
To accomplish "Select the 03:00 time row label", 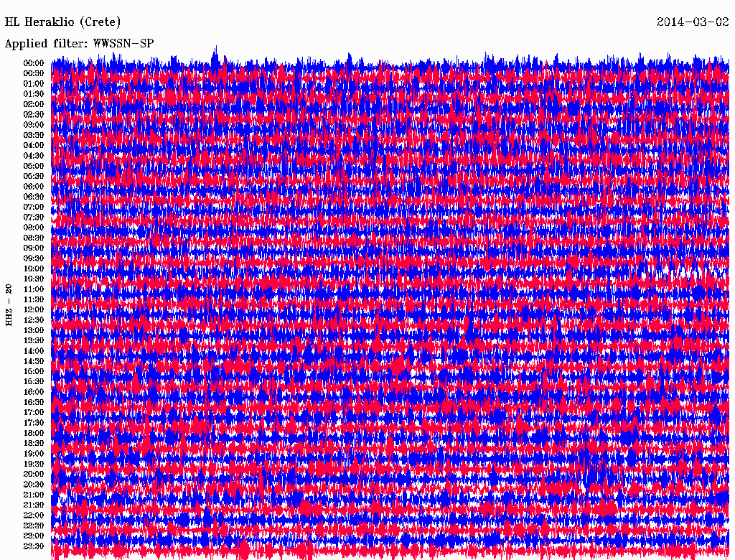I will click(x=33, y=125).
